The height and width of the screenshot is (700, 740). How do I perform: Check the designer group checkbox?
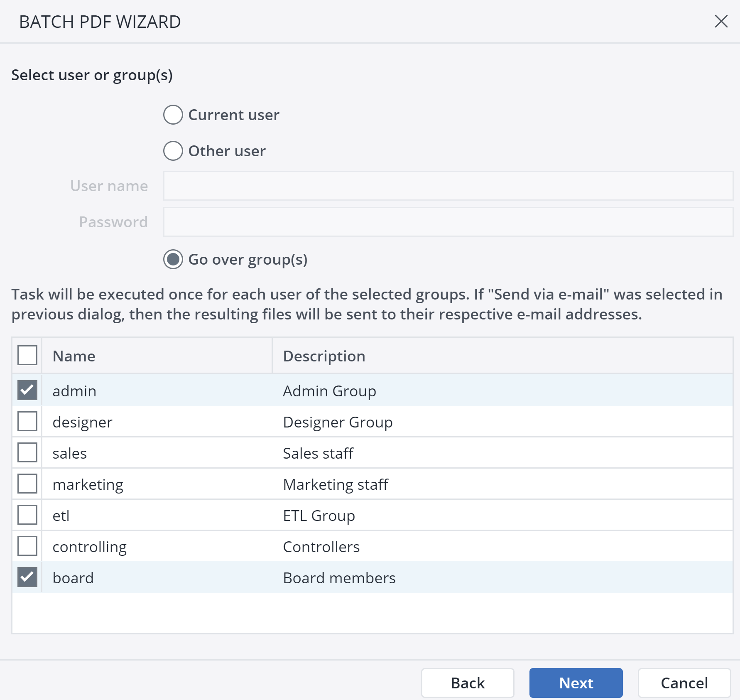pyautogui.click(x=27, y=421)
